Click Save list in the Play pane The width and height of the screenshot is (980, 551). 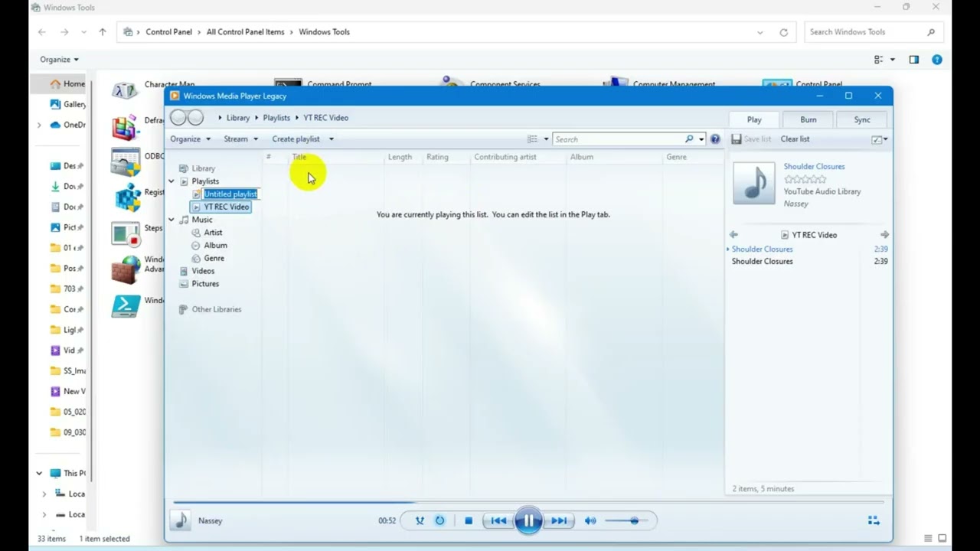(x=751, y=139)
